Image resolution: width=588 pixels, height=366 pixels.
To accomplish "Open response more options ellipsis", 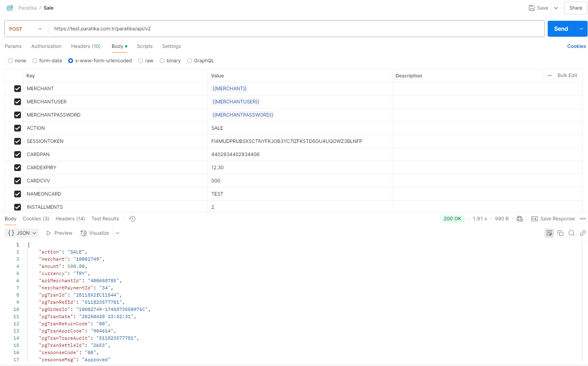I will coord(583,219).
